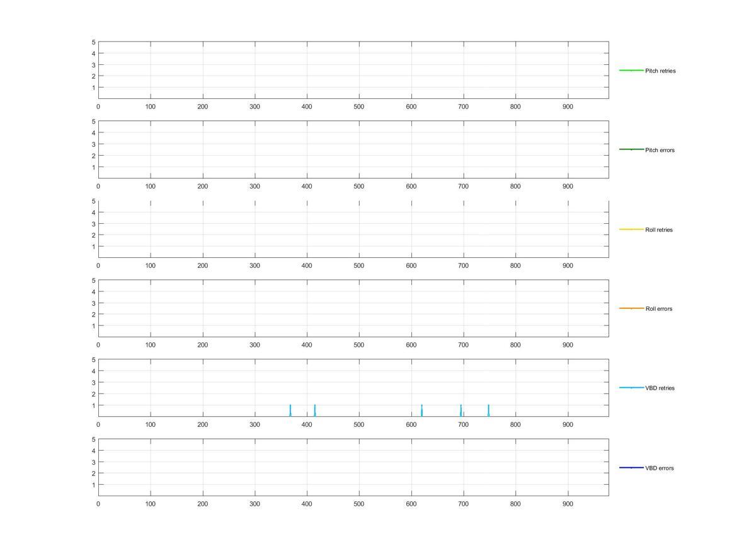
Task: Click the 0 x-axis tick of VBD errors plot
Action: point(98,504)
